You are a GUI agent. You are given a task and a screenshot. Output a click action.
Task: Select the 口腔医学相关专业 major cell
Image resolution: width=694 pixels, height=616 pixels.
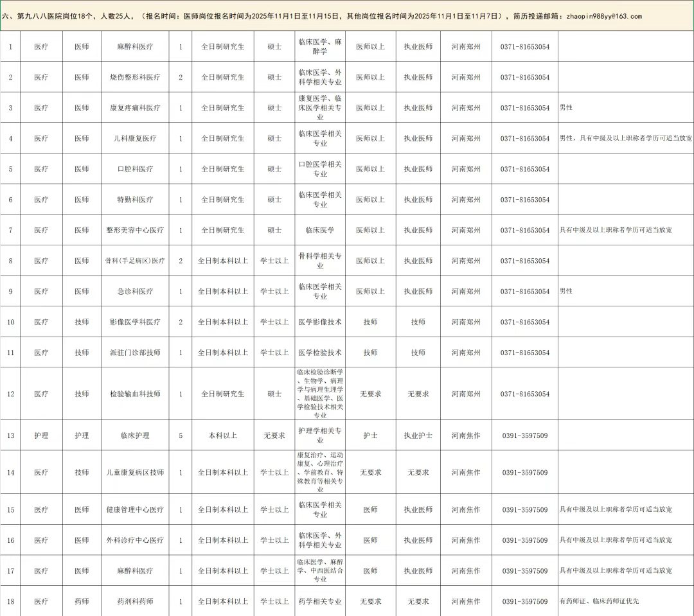320,169
